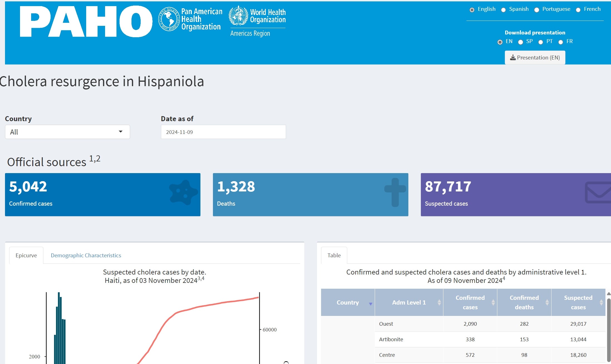The width and height of the screenshot is (611, 364).
Task: Click the download icon in Presentation button
Action: (513, 58)
